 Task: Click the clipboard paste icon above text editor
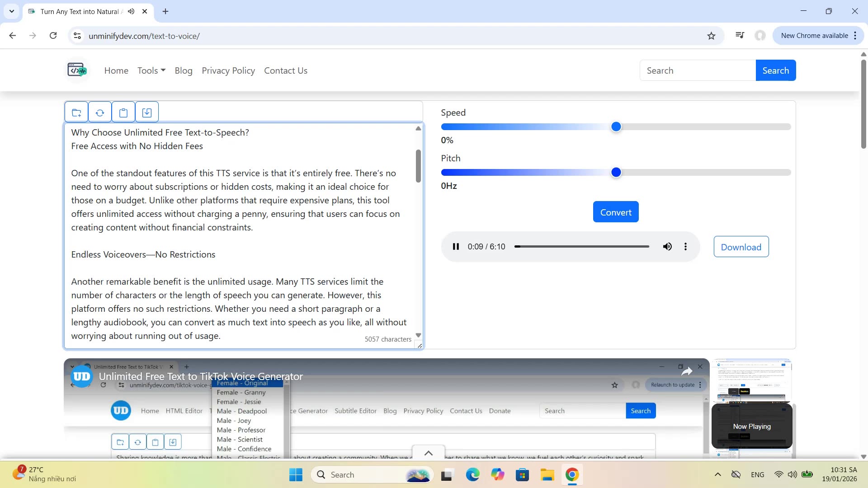pyautogui.click(x=123, y=113)
